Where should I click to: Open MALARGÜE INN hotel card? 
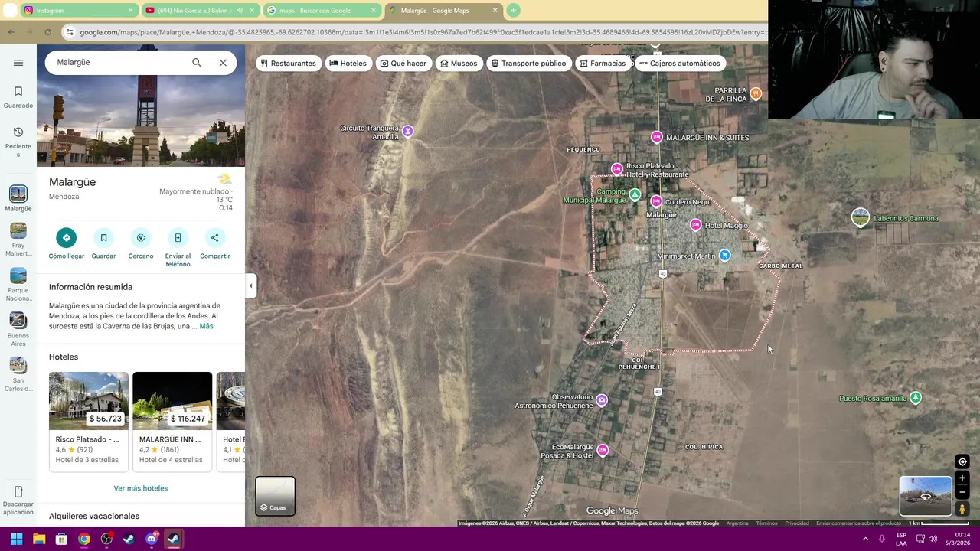172,422
